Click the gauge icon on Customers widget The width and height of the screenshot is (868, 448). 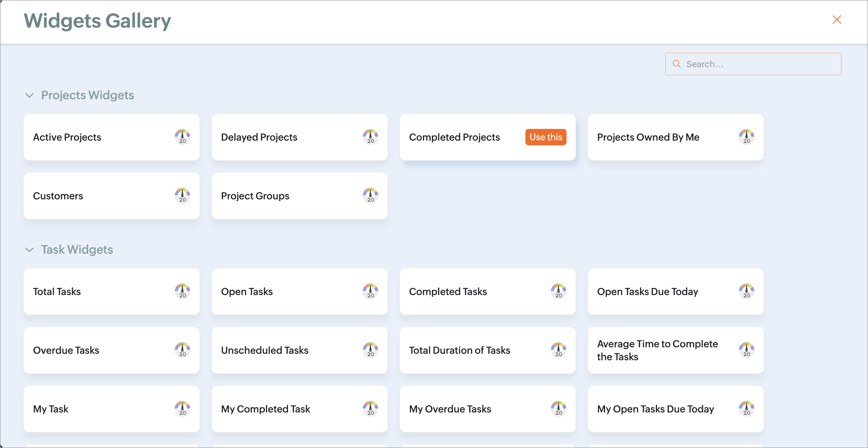[182, 196]
